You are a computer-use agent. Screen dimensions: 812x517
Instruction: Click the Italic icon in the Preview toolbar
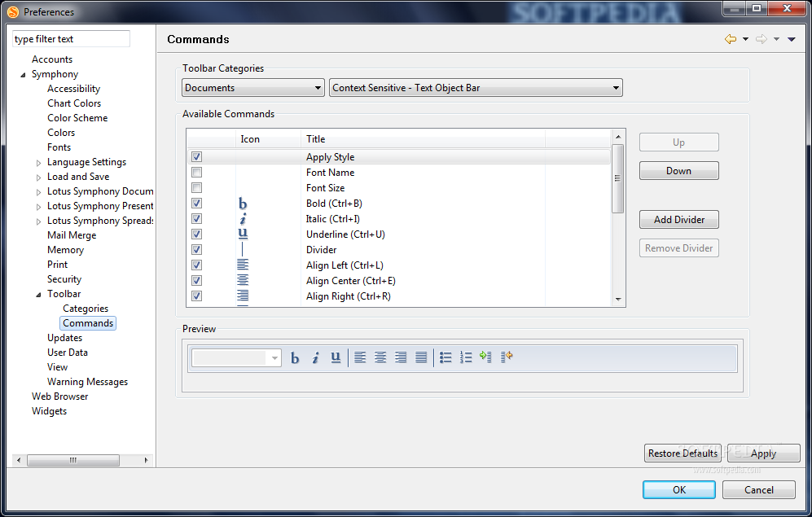(315, 357)
